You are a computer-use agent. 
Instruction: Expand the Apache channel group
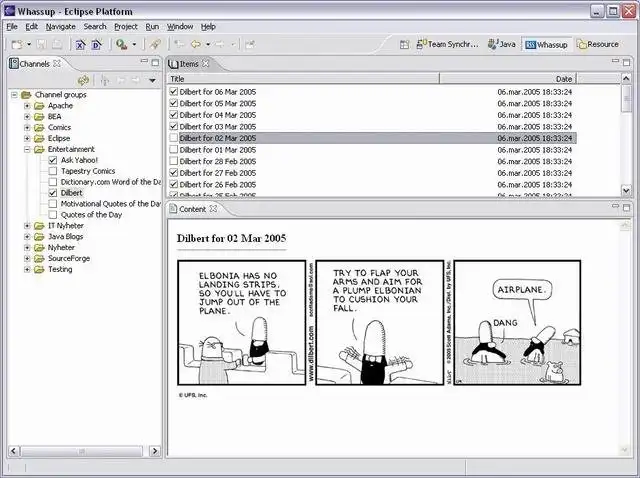point(27,106)
